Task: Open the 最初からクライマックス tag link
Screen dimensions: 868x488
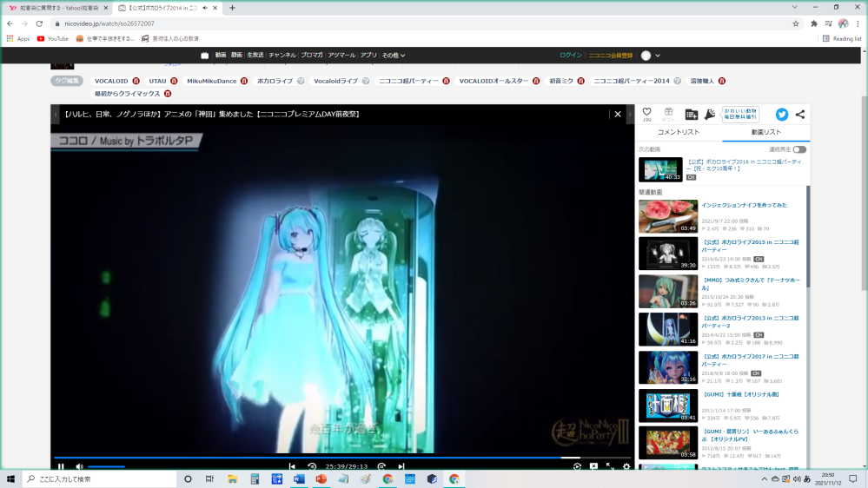Action: point(128,94)
